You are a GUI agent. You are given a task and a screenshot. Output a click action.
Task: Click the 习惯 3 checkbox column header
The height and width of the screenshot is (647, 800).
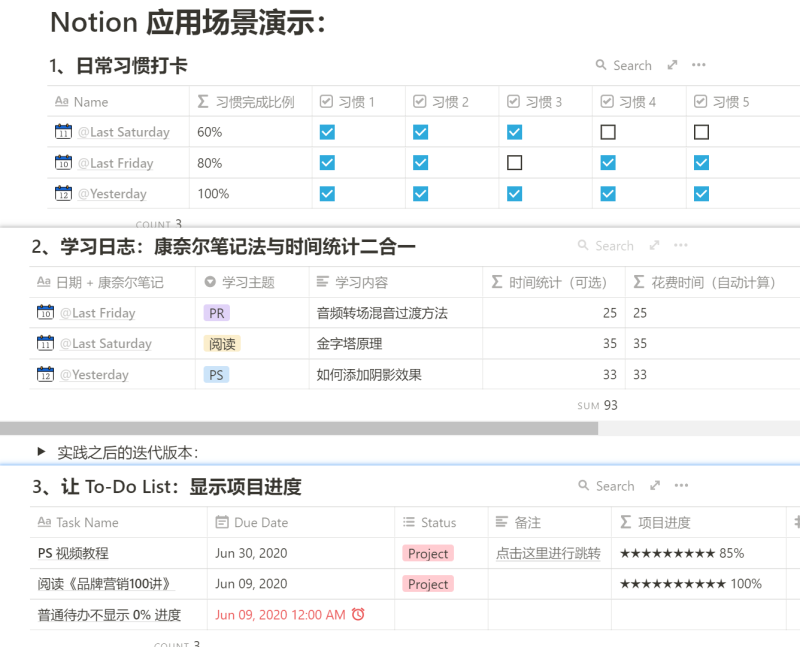(545, 102)
